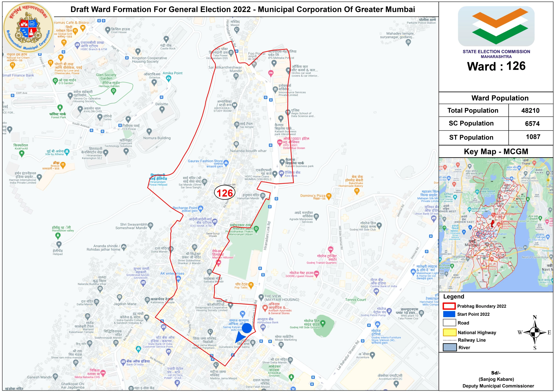This screenshot has height=392, width=555.
Task: Click Godrej Hill Side Ground pin
Action: click(323, 323)
